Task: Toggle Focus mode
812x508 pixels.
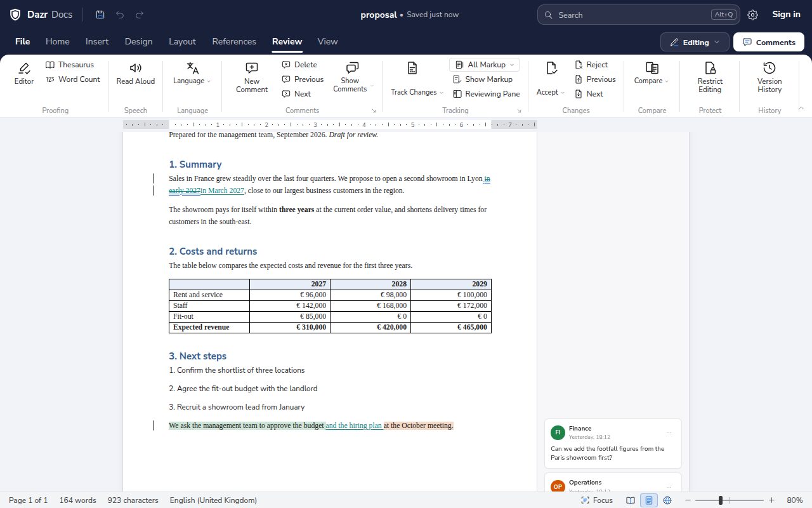Action: pos(597,500)
